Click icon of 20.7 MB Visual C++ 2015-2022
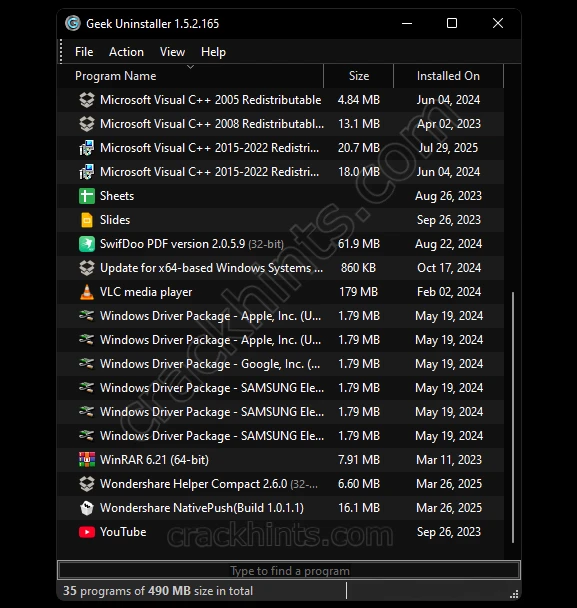577x608 pixels. (x=87, y=148)
